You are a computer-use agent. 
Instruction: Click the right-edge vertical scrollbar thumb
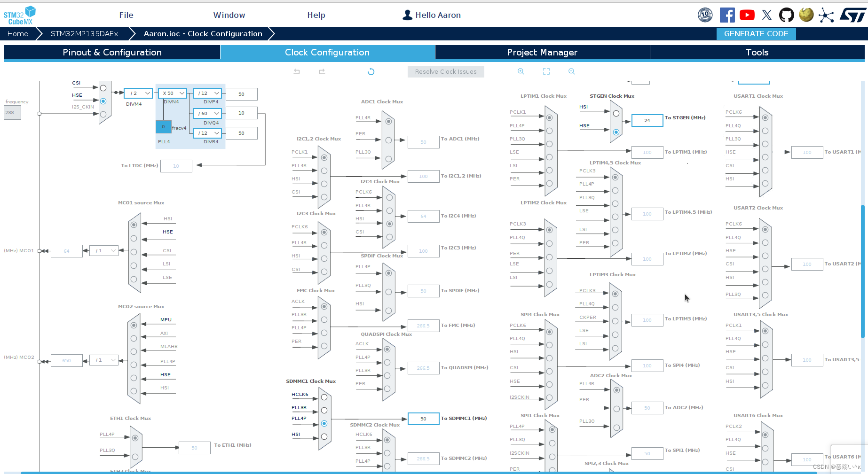tap(862, 271)
